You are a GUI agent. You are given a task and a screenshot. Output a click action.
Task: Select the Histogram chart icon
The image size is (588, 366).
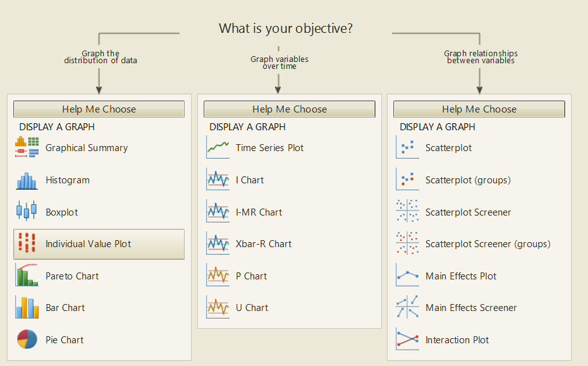pos(27,180)
